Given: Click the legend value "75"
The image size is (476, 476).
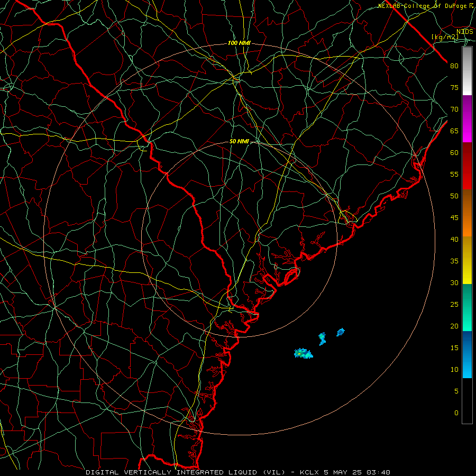Looking at the screenshot, I should [454, 87].
